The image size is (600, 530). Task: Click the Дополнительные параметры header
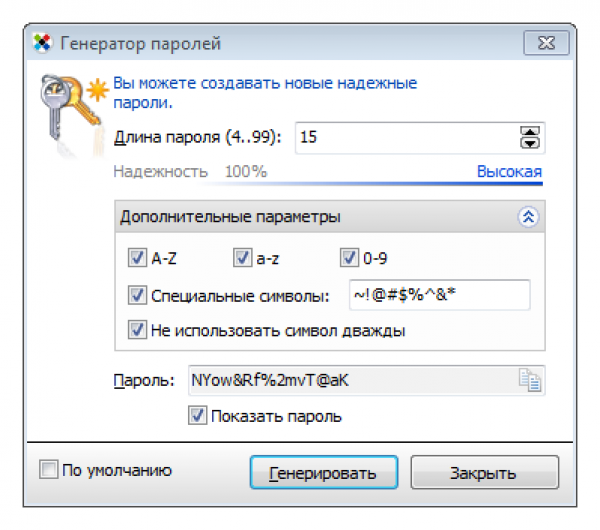pyautogui.click(x=329, y=217)
